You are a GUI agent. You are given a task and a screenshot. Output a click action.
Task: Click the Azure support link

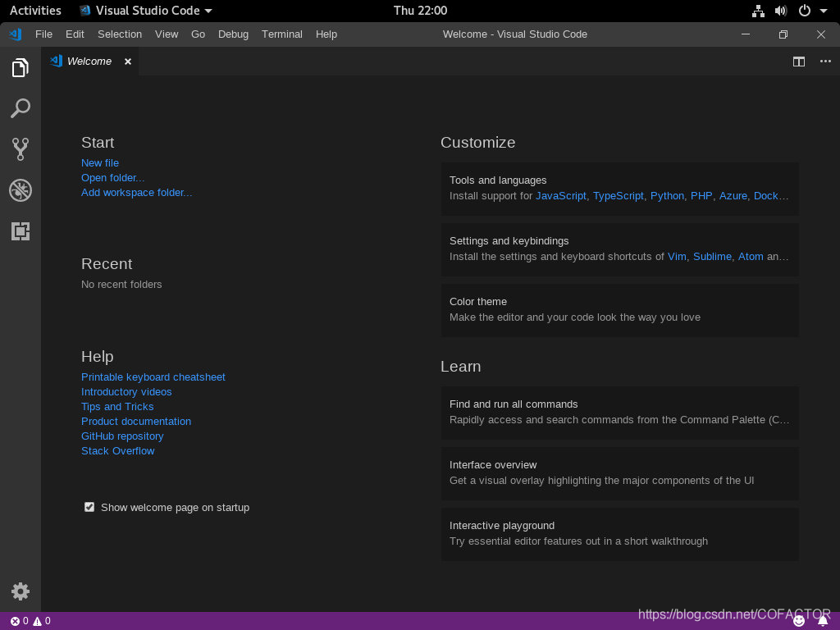tap(733, 196)
